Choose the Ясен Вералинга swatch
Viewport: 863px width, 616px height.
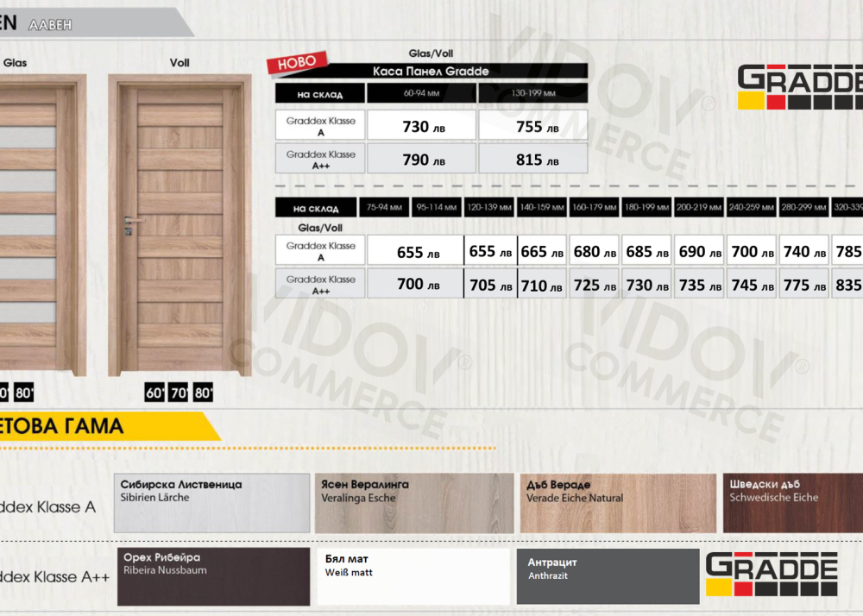[414, 503]
